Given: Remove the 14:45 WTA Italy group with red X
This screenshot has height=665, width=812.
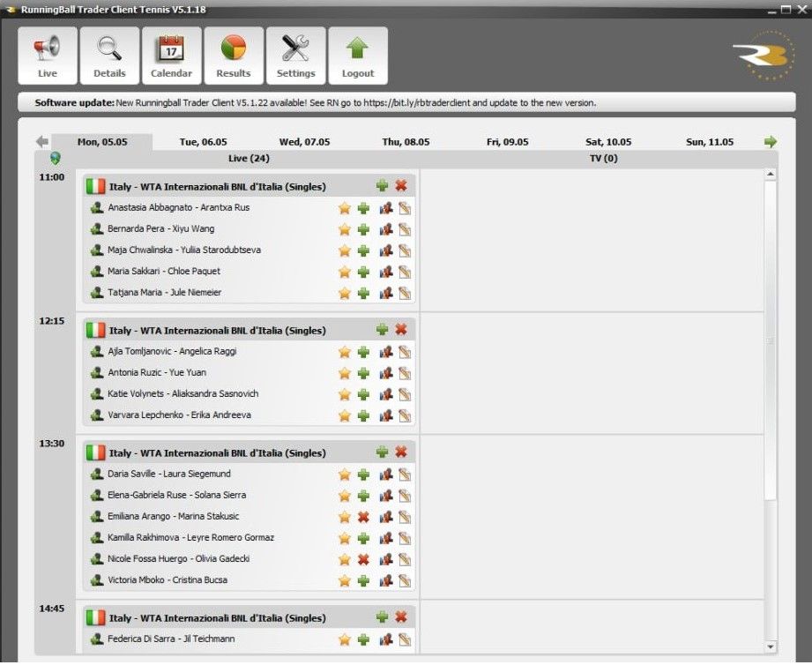Looking at the screenshot, I should 401,616.
